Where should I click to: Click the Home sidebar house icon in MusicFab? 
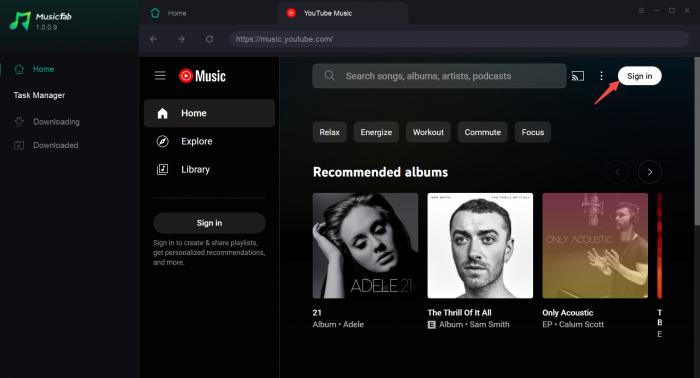pos(19,69)
